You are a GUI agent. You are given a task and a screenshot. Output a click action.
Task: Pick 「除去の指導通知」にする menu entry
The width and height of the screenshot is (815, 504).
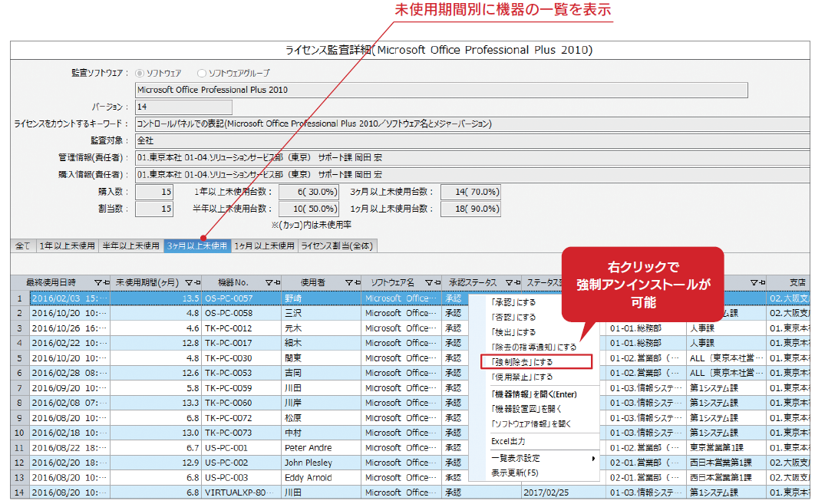coord(534,347)
